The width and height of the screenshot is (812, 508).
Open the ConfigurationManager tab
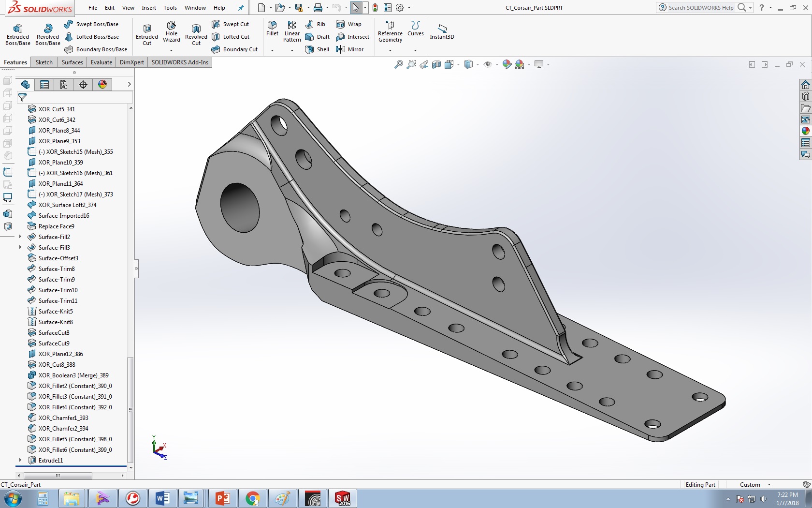pyautogui.click(x=64, y=85)
